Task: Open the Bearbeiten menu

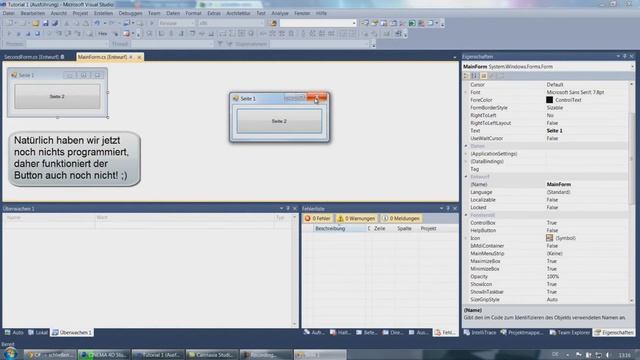Action: (x=33, y=13)
